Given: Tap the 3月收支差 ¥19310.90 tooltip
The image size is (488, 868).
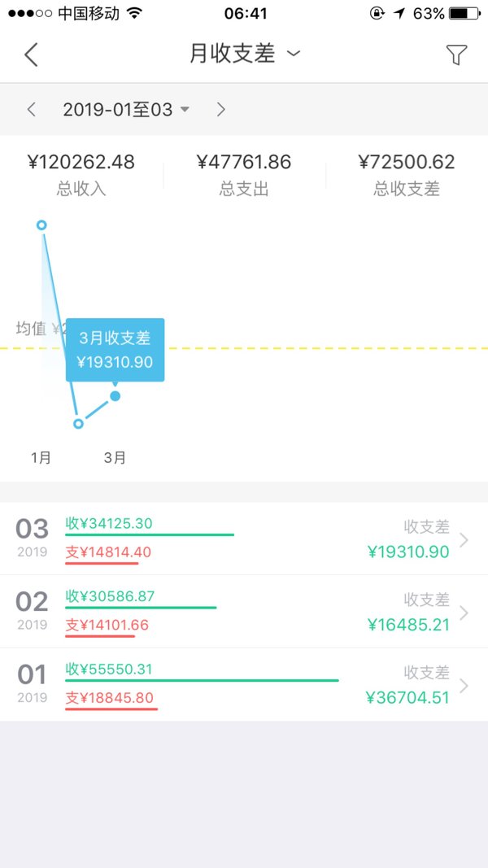Looking at the screenshot, I should coord(115,350).
